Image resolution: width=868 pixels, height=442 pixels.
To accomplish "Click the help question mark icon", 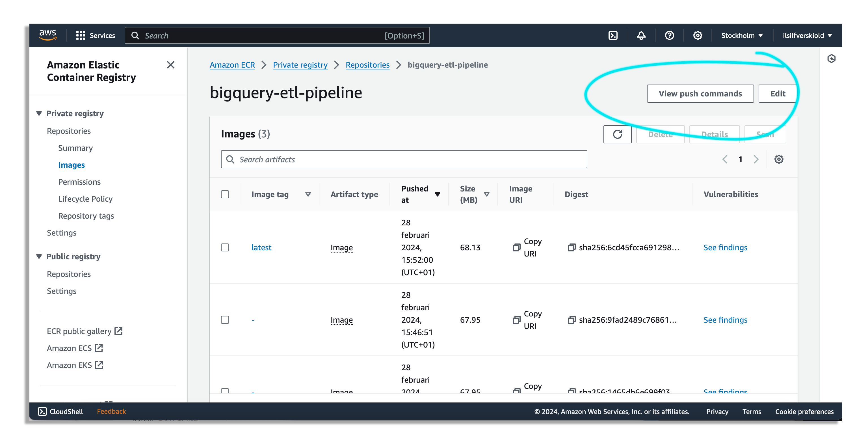I will click(x=669, y=35).
